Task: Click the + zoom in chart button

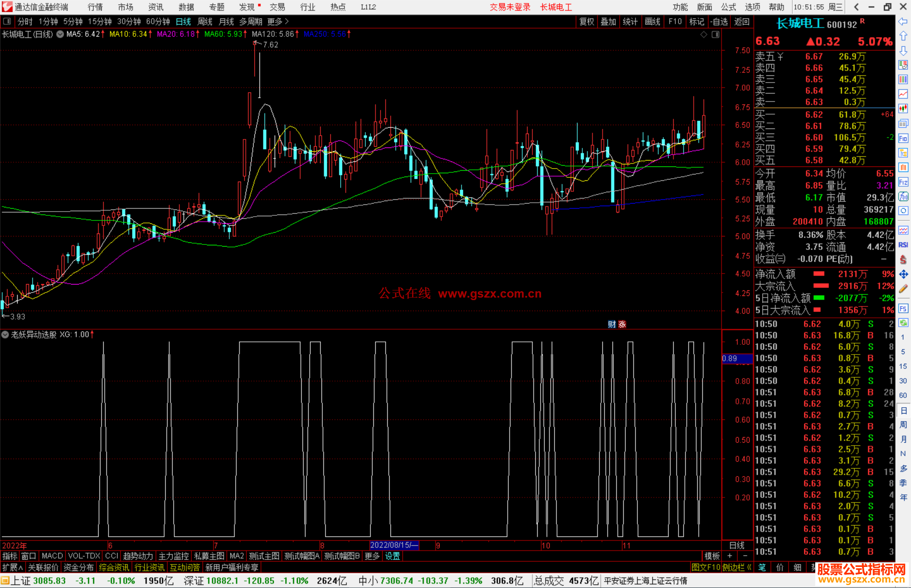Action: coord(730,556)
